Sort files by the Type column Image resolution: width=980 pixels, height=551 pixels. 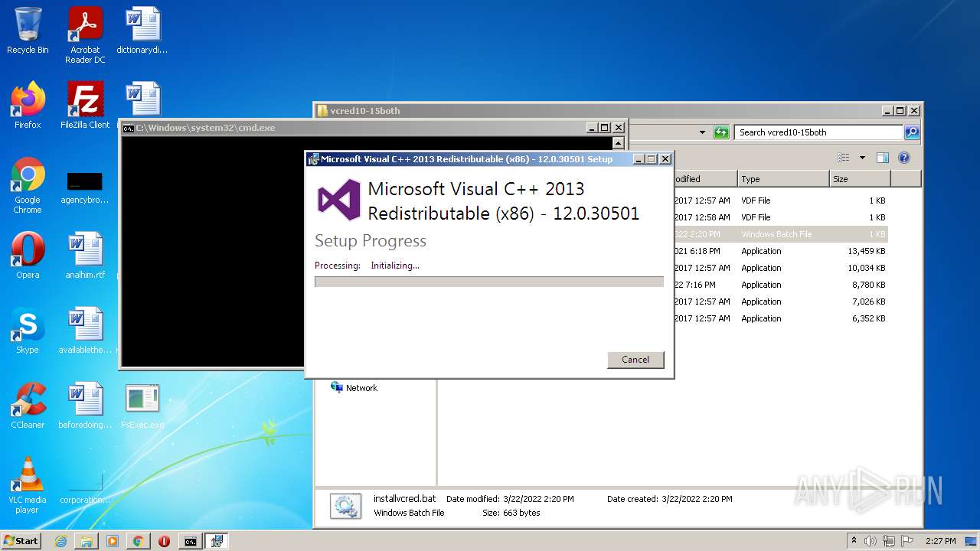783,179
